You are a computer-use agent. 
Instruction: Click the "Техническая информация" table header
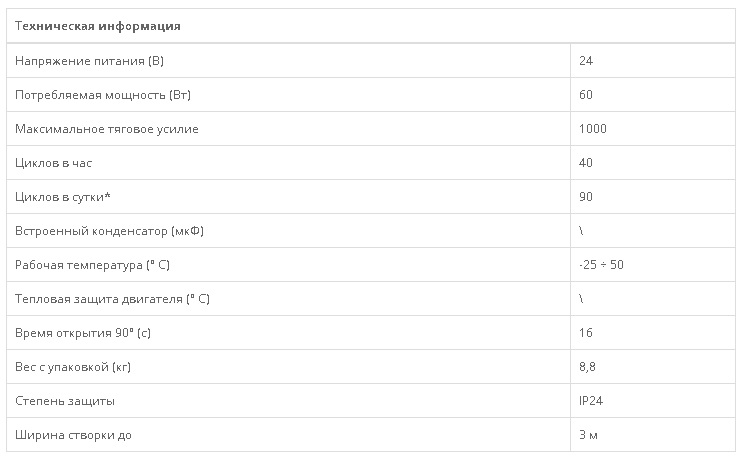[x=98, y=26]
